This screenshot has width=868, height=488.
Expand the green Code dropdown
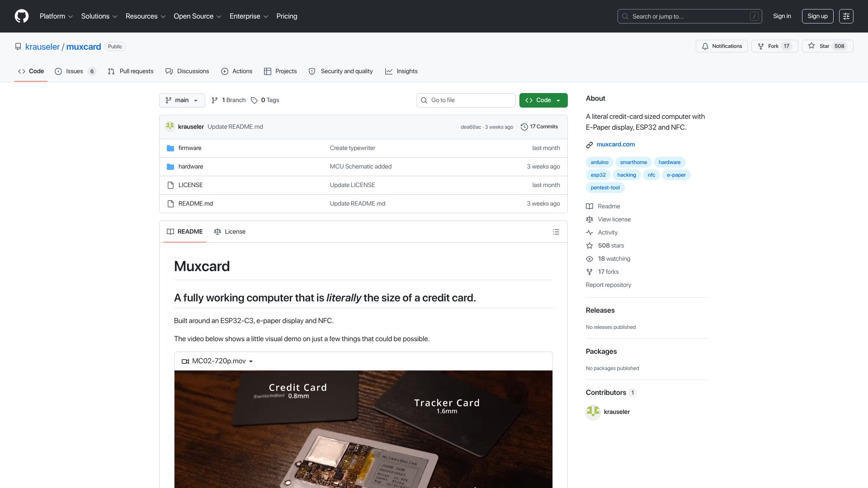[543, 100]
